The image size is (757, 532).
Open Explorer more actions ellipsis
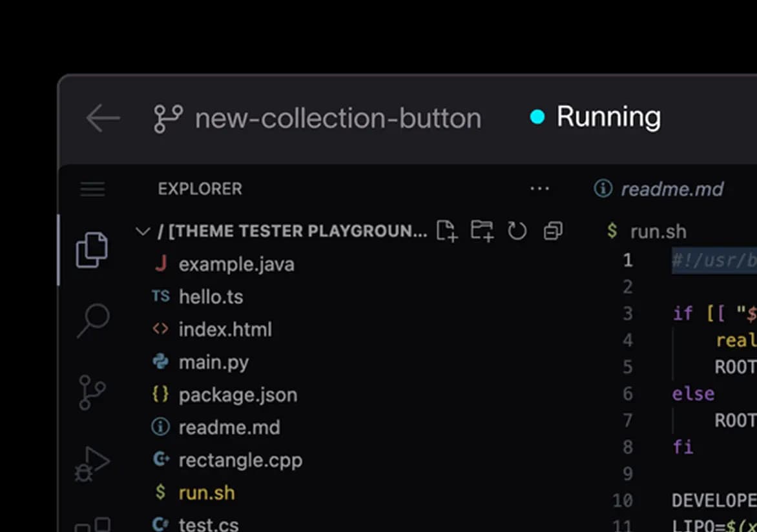point(539,189)
